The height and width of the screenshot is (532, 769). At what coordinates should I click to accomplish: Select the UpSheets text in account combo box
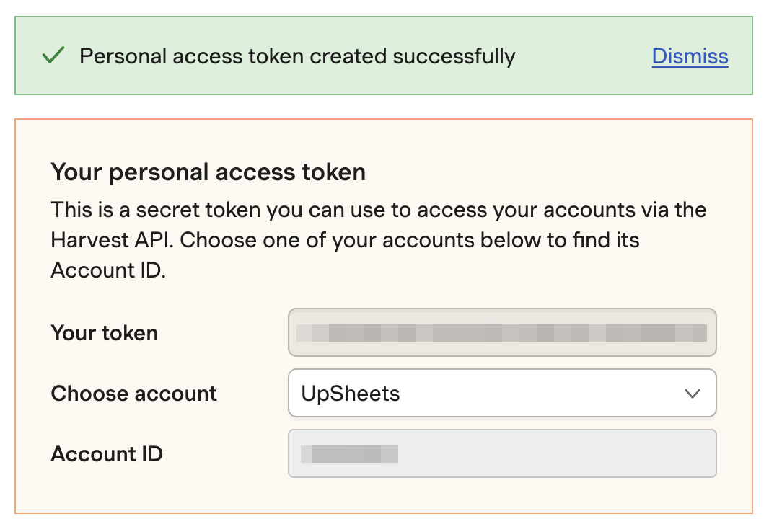click(351, 394)
